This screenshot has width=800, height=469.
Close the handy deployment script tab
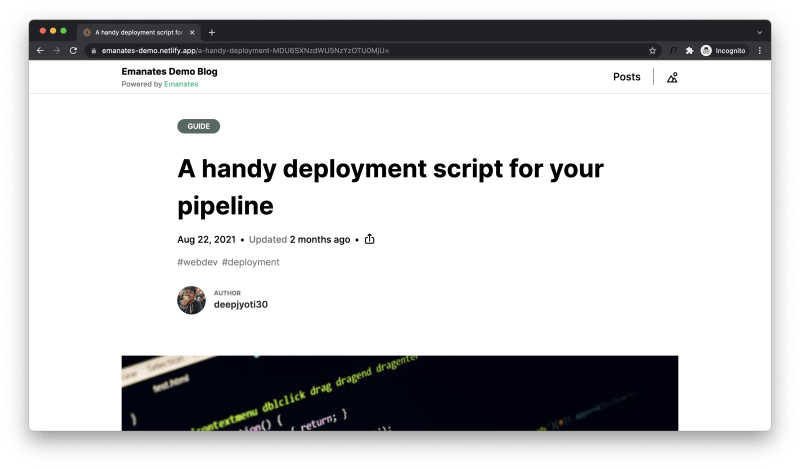(x=192, y=32)
